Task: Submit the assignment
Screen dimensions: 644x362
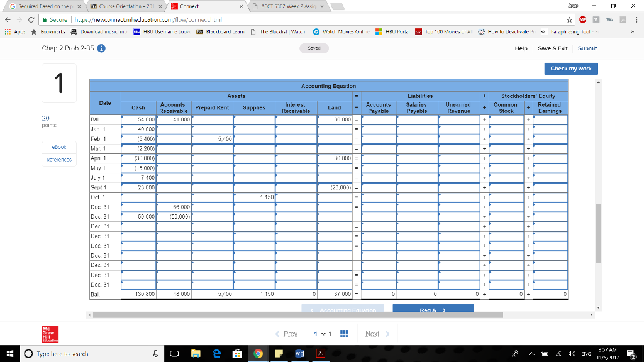Action: click(587, 48)
